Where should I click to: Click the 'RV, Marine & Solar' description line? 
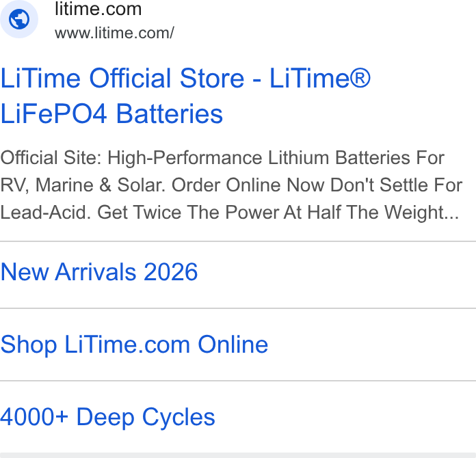[231, 185]
